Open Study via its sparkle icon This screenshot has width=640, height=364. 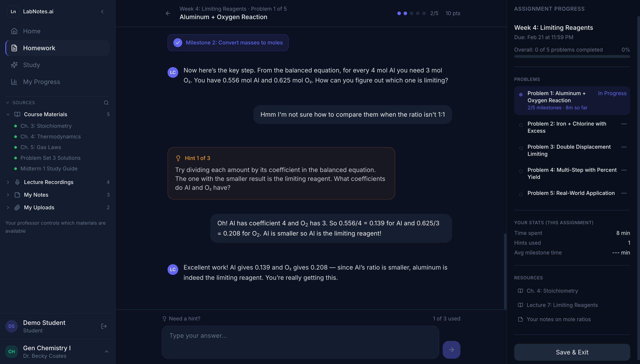point(14,65)
